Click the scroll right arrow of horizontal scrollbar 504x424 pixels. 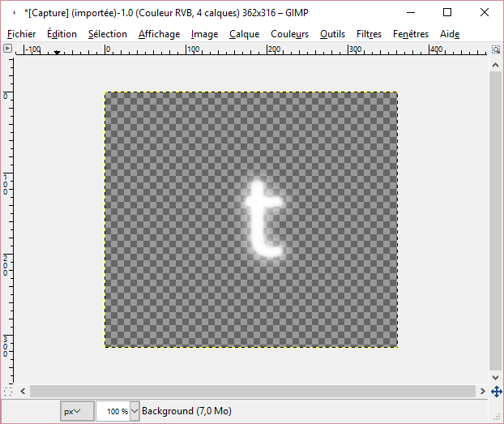tap(482, 392)
